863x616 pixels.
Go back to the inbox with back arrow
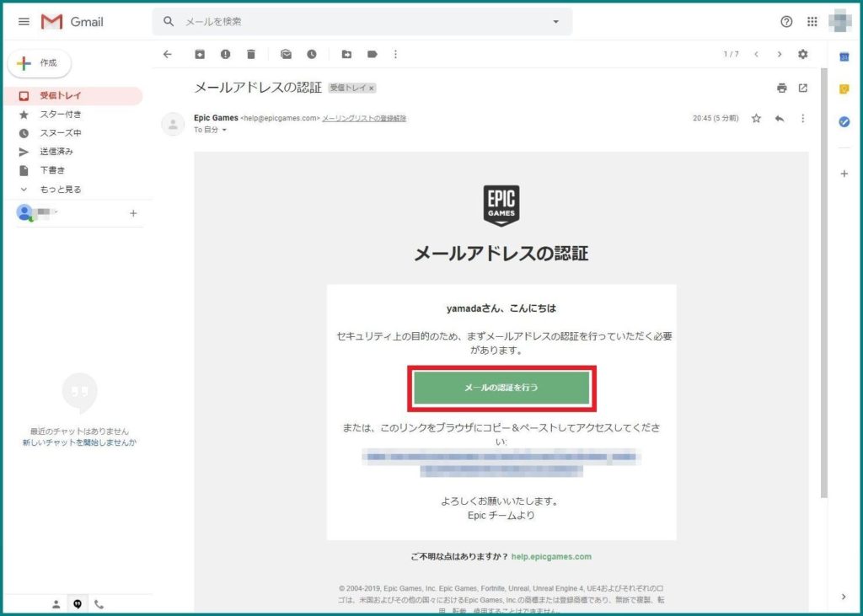point(168,54)
